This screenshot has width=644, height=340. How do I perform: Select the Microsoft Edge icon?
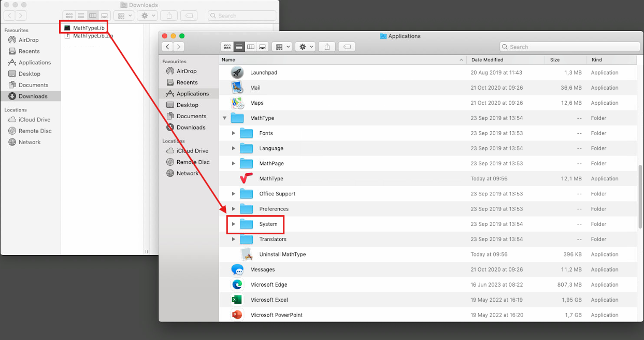click(237, 285)
